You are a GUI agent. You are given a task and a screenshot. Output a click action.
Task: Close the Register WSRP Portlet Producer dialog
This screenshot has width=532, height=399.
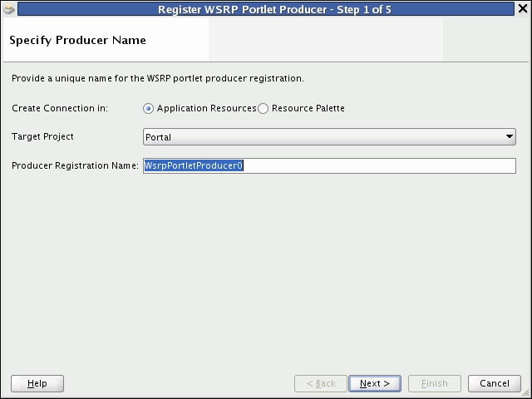click(x=523, y=9)
